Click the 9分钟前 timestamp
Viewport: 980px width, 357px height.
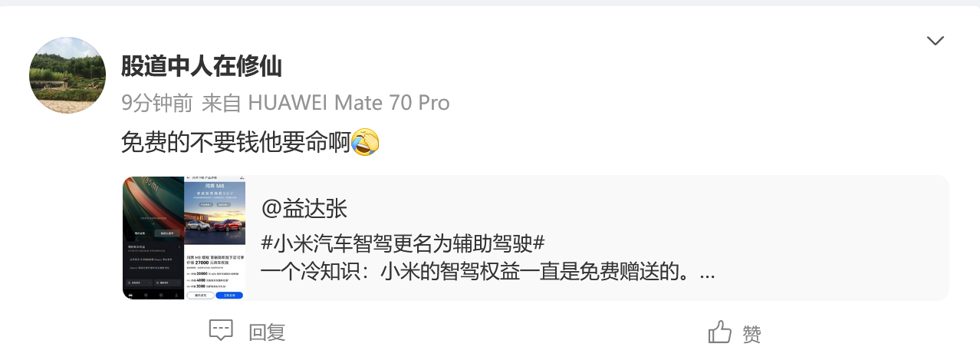click(158, 103)
